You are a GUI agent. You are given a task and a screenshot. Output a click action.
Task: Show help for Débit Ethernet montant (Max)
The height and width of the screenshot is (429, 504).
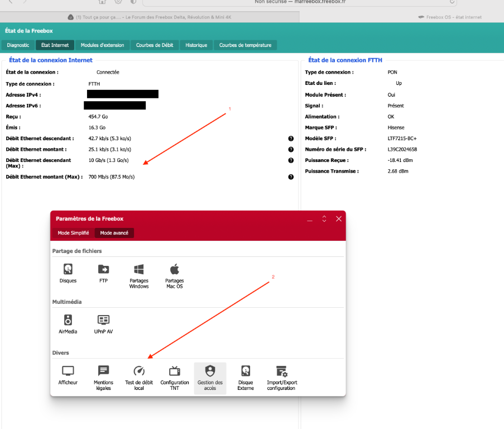click(x=291, y=177)
